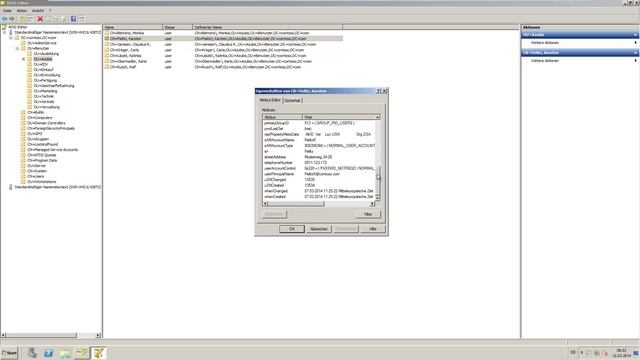Viewport: 640px width, 360px height.
Task: Select the Attribut-Editor tab
Action: (x=270, y=100)
